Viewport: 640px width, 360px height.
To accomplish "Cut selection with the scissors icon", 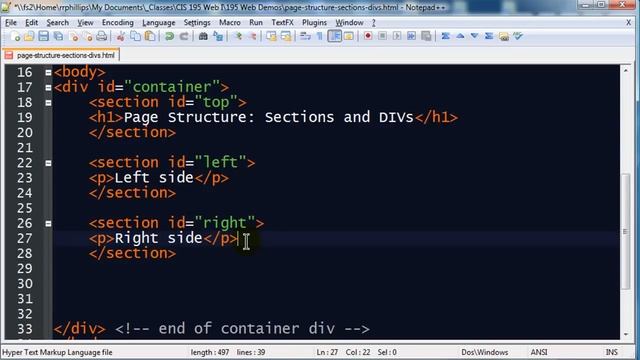I will pyautogui.click(x=121, y=37).
